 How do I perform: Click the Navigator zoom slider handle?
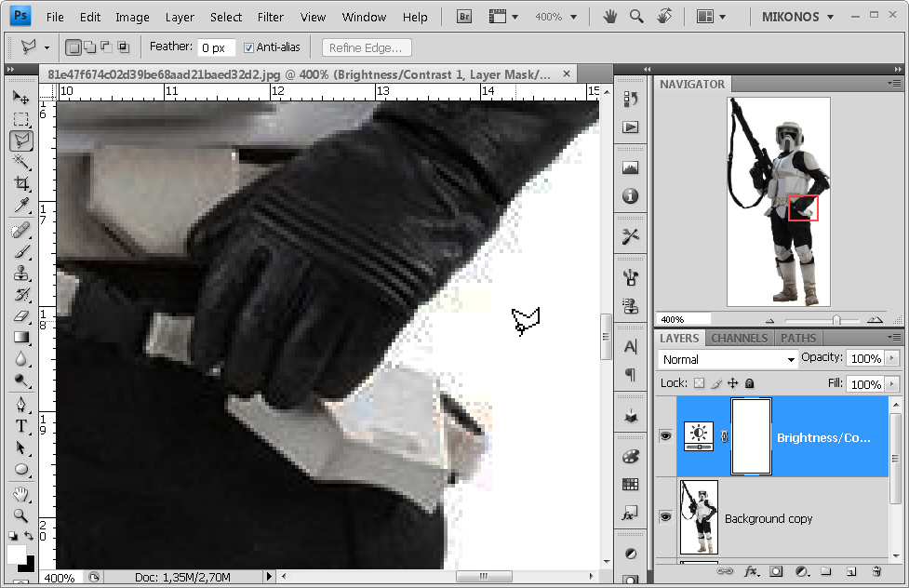coord(836,320)
